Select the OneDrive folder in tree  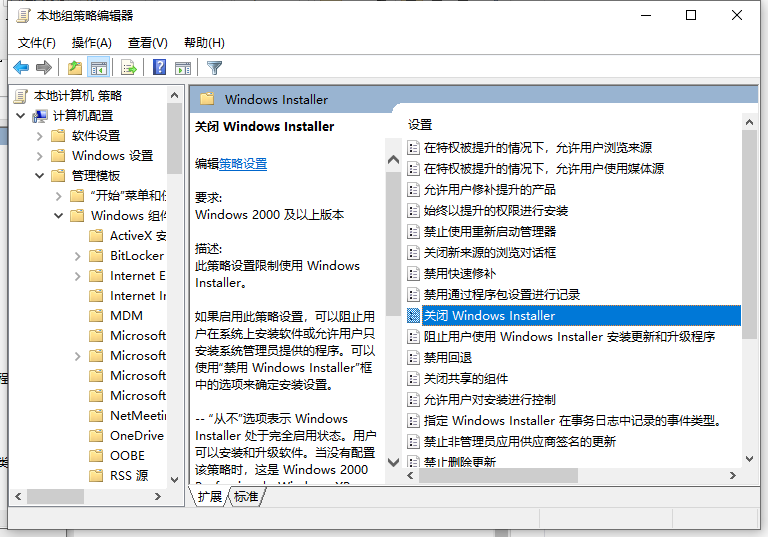[136, 436]
